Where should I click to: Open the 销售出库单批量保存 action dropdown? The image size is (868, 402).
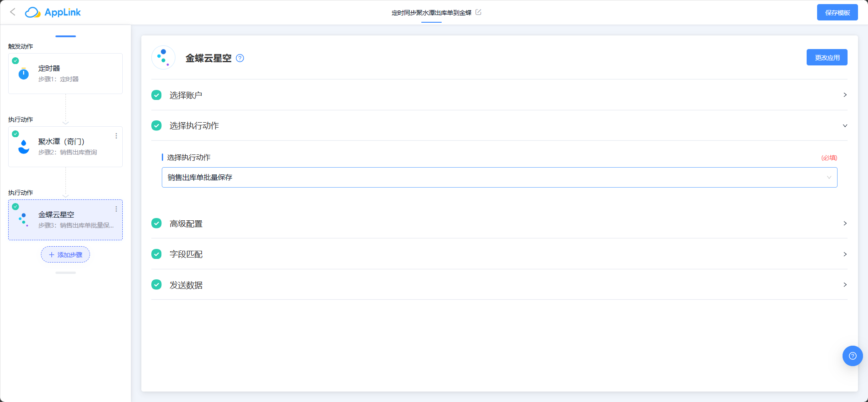tap(499, 177)
